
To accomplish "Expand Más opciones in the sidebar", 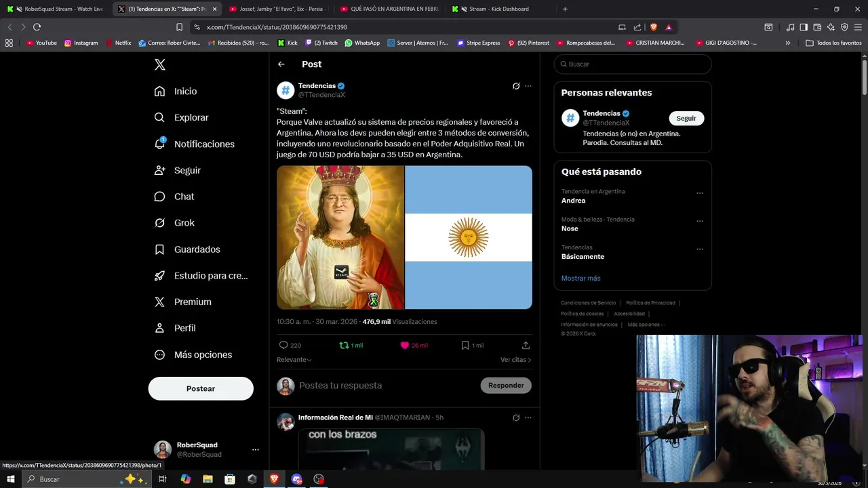I will (x=193, y=354).
